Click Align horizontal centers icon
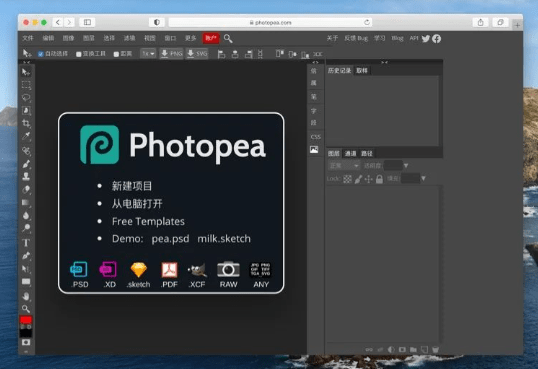This screenshot has width=538, height=369. click(235, 54)
